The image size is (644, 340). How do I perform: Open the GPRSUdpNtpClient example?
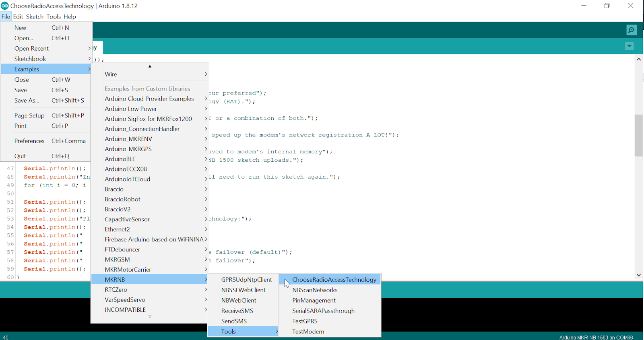point(243,280)
